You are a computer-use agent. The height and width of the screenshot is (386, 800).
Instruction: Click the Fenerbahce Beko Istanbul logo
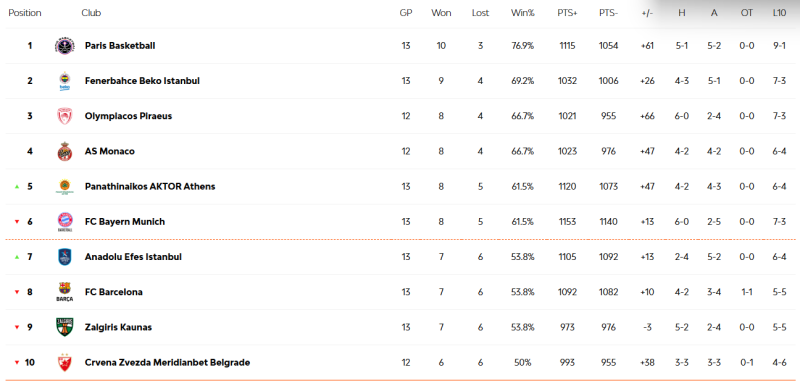[65, 81]
